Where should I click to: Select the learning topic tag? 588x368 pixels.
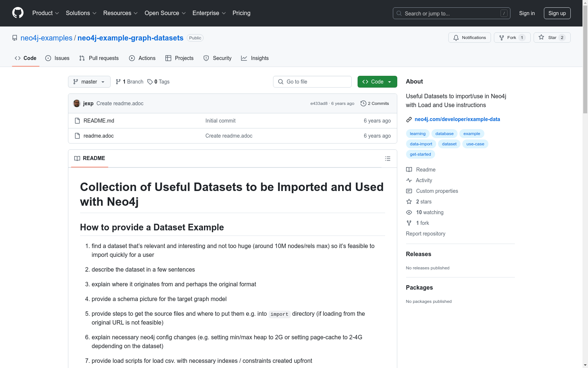tap(418, 134)
